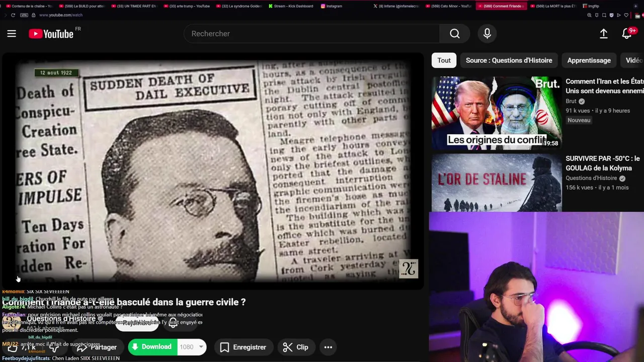Open the Iran and États-Unis Brut thumbnail
The height and width of the screenshot is (362, 644).
tap(497, 113)
